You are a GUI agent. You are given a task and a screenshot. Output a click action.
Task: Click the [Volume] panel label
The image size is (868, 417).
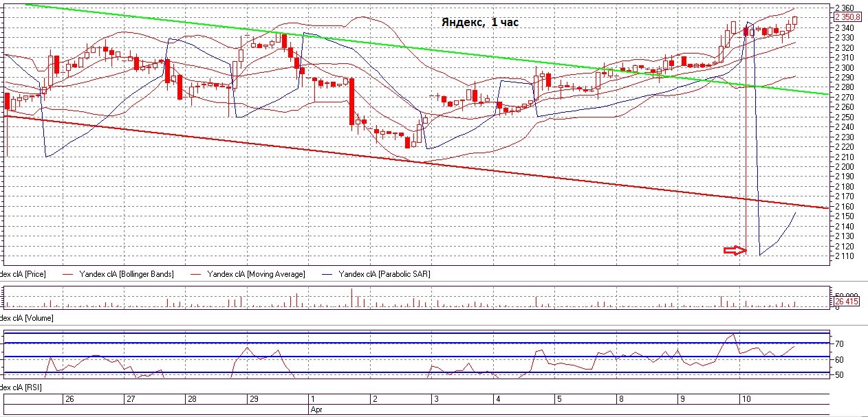pos(26,318)
